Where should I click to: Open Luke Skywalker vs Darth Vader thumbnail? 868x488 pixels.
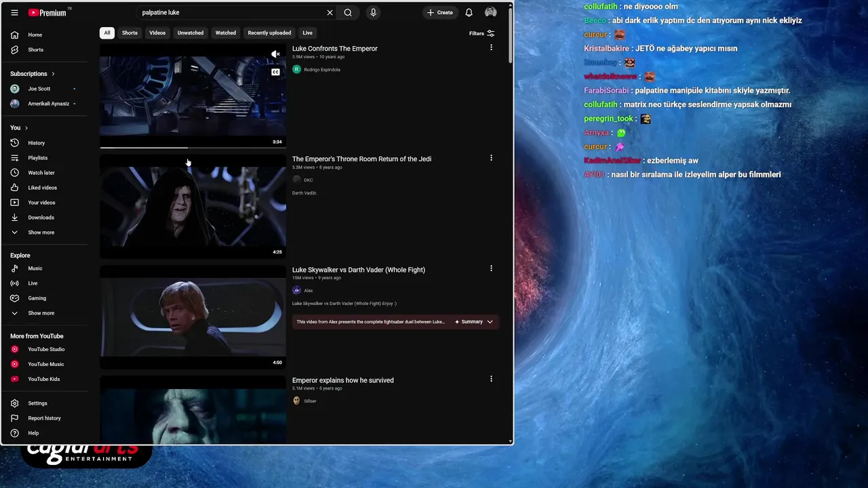[x=193, y=317]
